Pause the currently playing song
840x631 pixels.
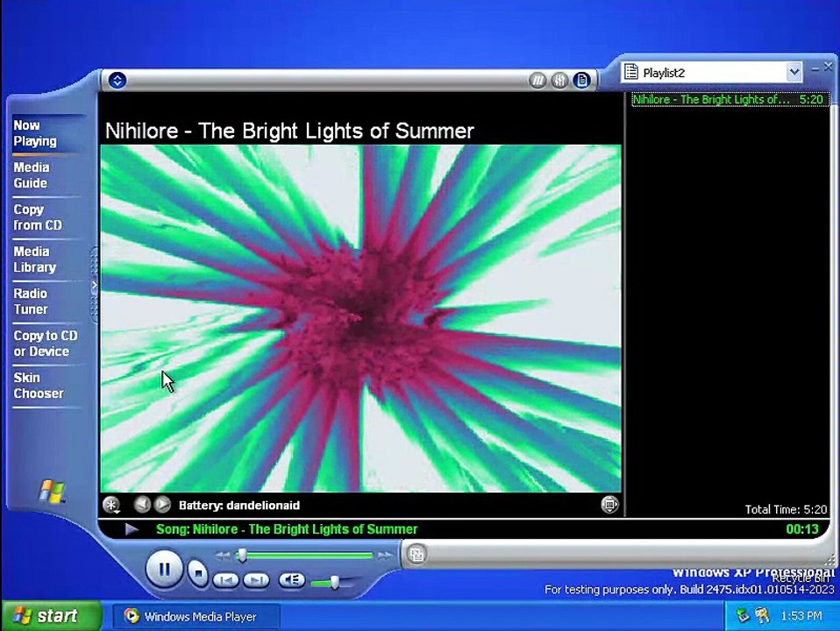coord(164,569)
